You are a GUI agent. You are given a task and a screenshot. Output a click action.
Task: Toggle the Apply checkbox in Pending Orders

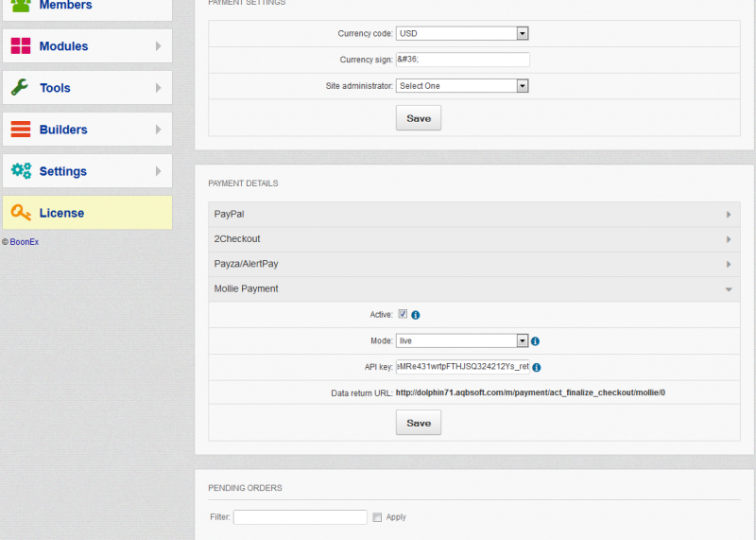(x=377, y=517)
